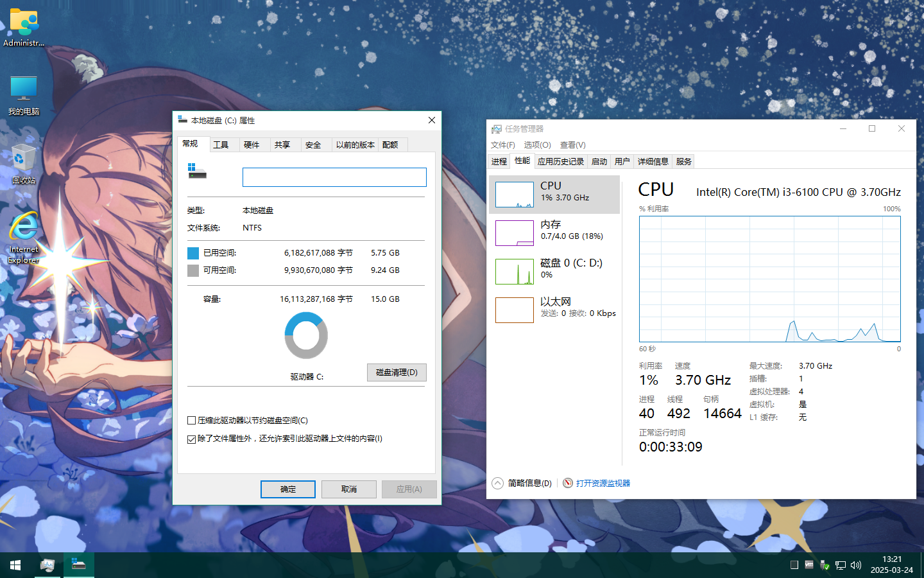Open the volume speaker tray icon
924x578 pixels.
[x=856, y=565]
